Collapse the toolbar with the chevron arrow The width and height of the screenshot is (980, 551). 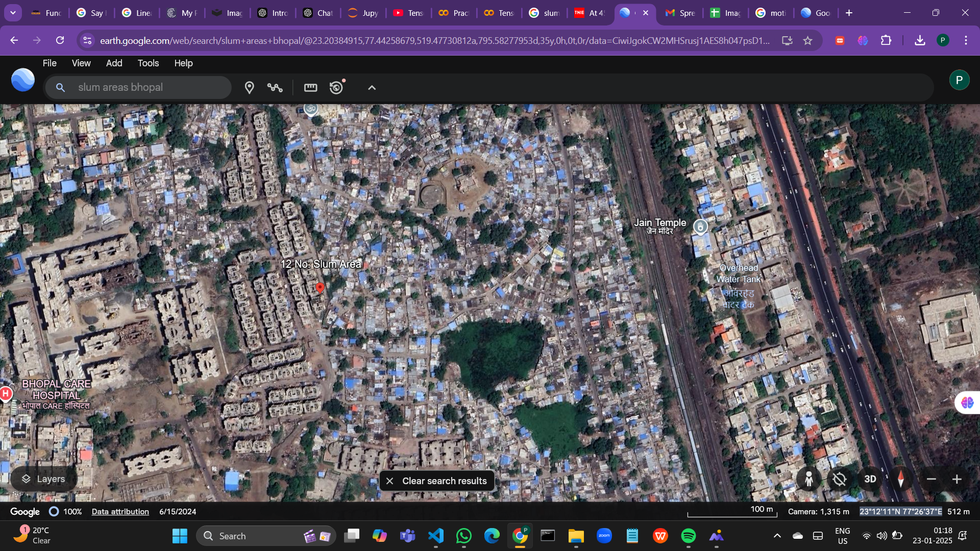[372, 88]
